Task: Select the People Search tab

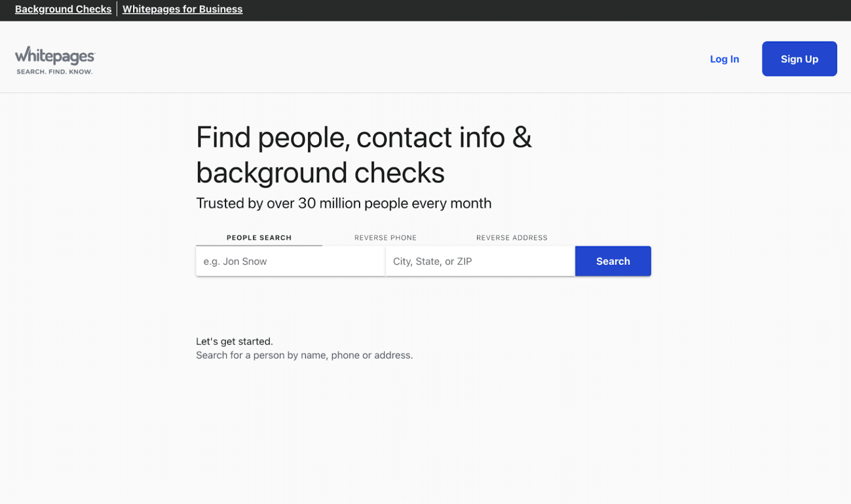Action: [x=258, y=238]
